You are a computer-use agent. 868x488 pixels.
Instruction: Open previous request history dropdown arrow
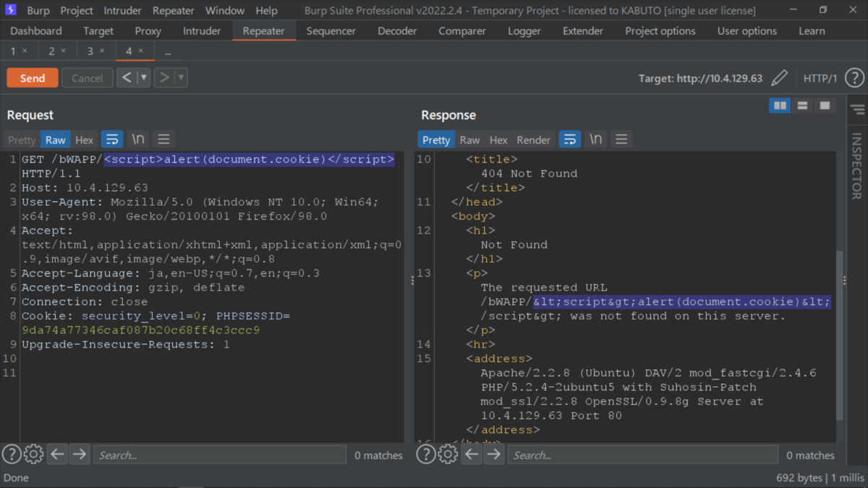pyautogui.click(x=143, y=77)
